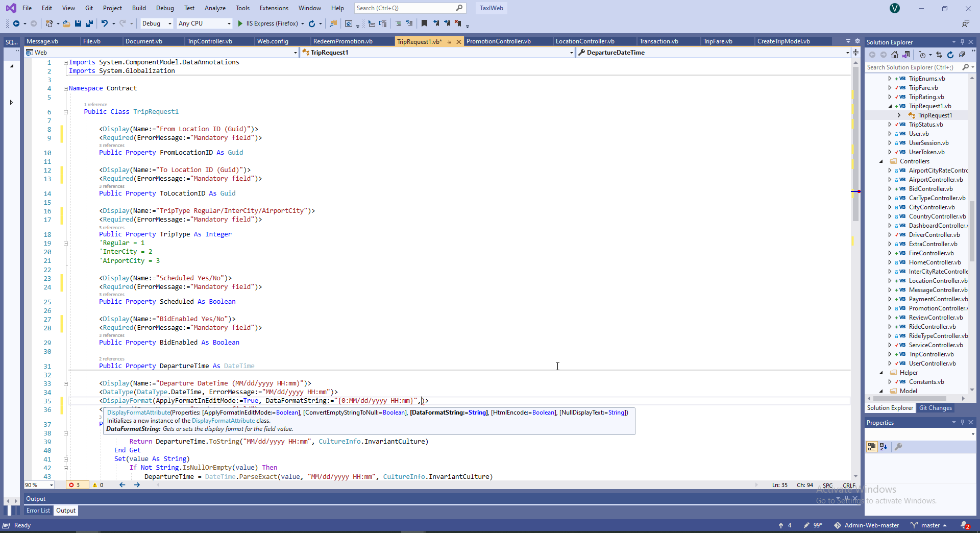Select HomeController.vb in Solution Explorer
Image resolution: width=980 pixels, height=533 pixels.
(935, 262)
